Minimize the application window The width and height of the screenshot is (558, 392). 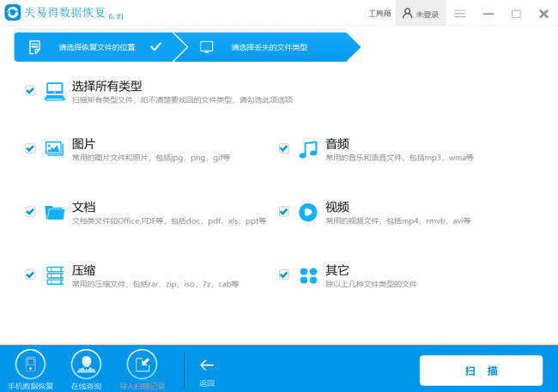[x=488, y=14]
